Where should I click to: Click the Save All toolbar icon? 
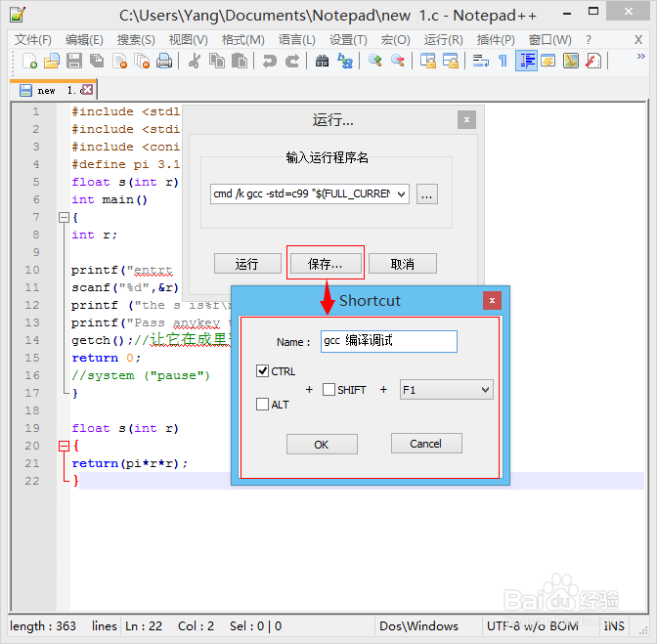coord(97,62)
